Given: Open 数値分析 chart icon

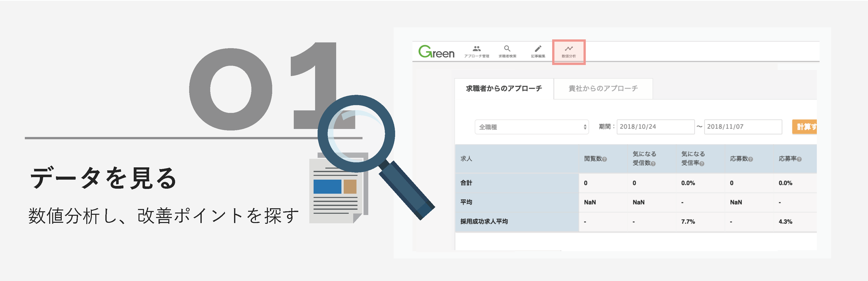Looking at the screenshot, I should coord(569,48).
